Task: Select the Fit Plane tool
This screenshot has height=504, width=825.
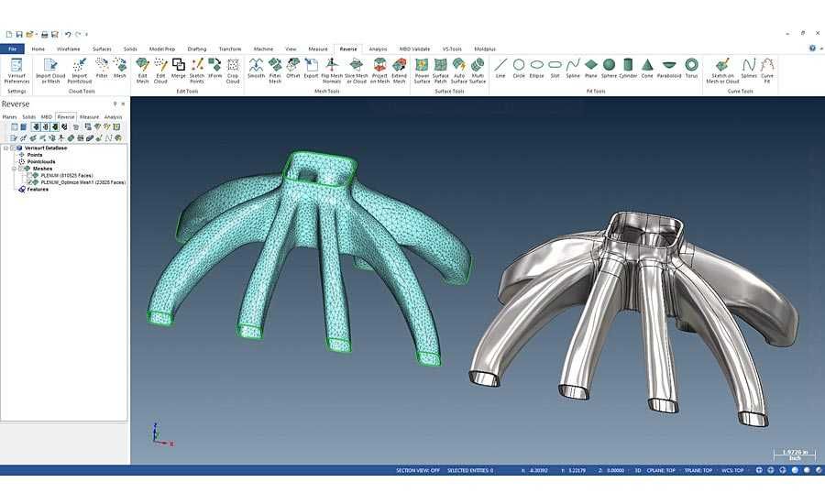Action: point(591,69)
